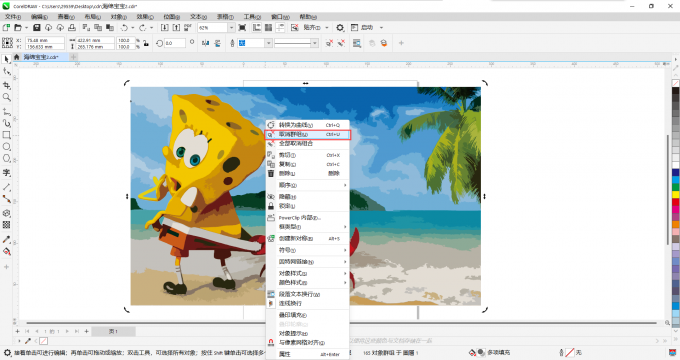Toggle the lock ratio padlock
The image size is (680, 360).
tap(146, 43)
